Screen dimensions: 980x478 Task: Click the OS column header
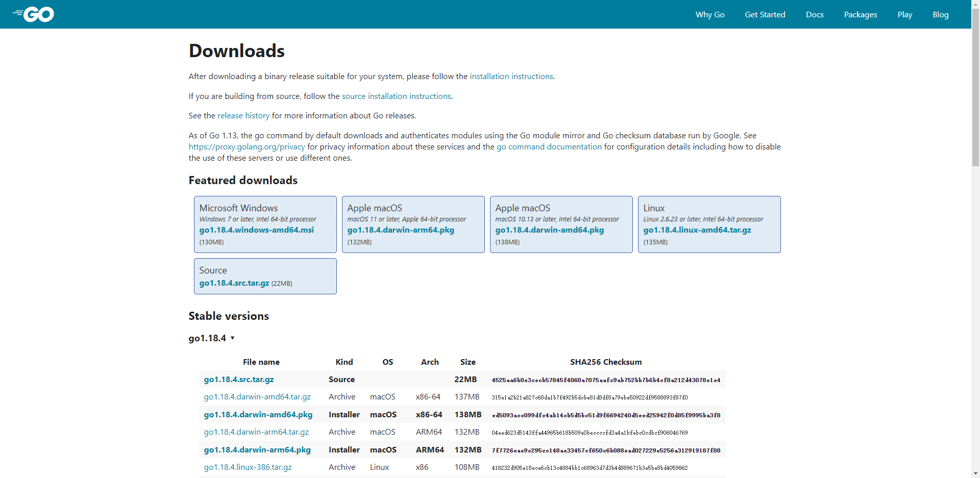tap(388, 362)
